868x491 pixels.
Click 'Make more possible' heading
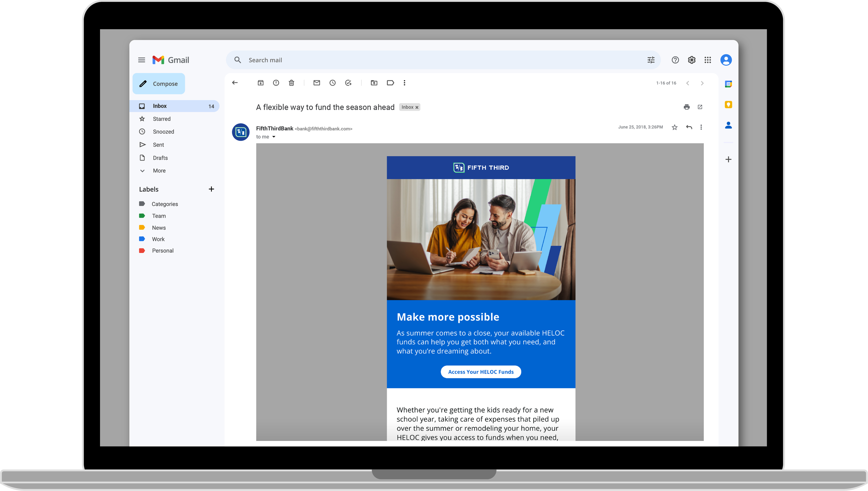pos(448,317)
